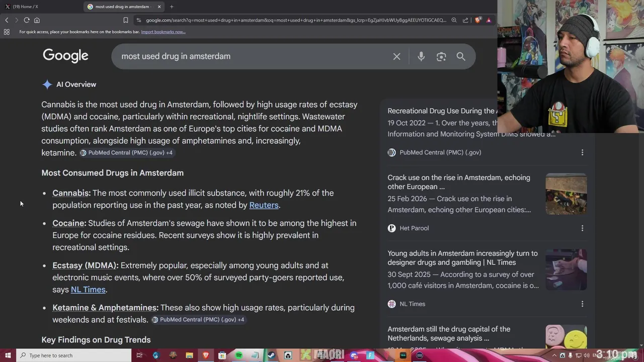Select the 'most used drug in amsterdam' tab

point(124,7)
